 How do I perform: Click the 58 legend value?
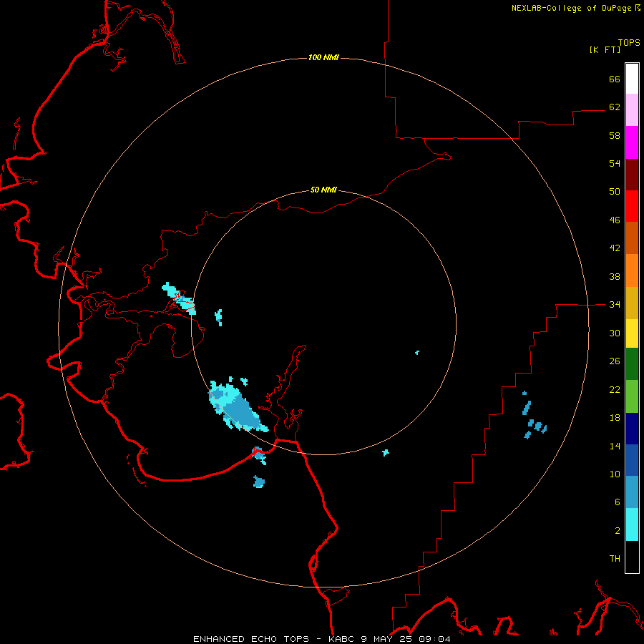point(615,135)
